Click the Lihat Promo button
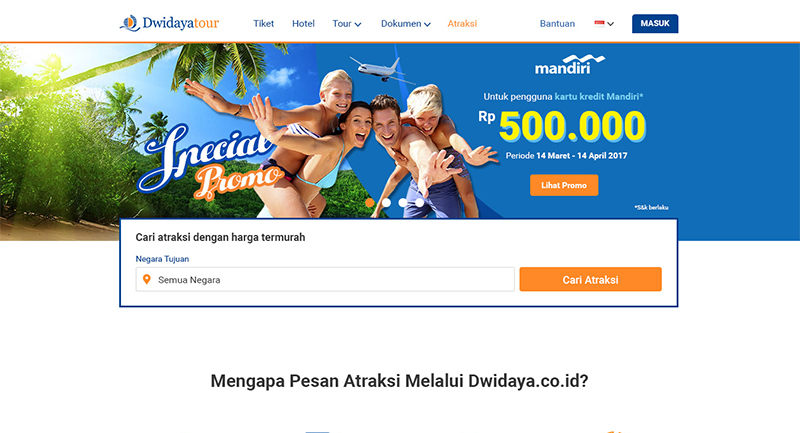The image size is (800, 433). click(564, 185)
